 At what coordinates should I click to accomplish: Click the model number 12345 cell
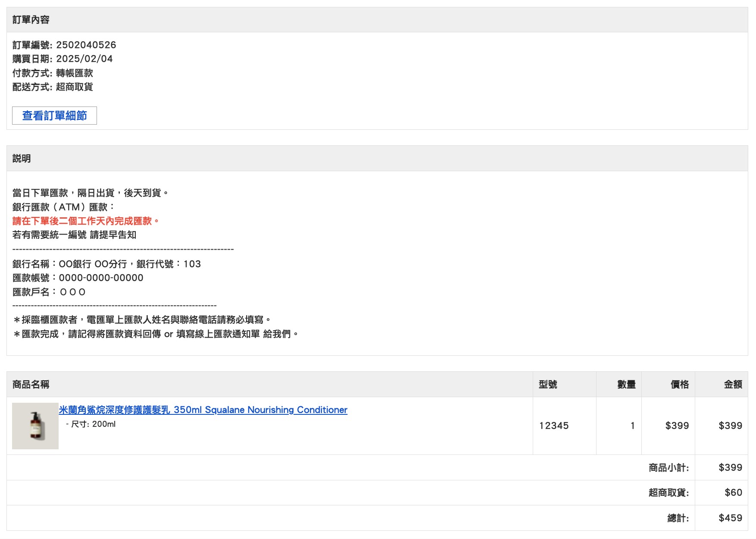point(554,426)
